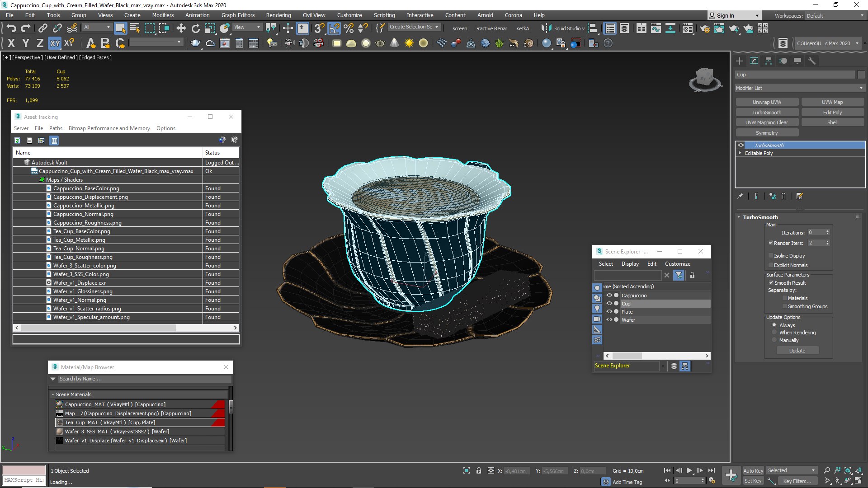Click Pin Stack icon under modifier stack
This screenshot has height=488, width=868.
click(740, 196)
